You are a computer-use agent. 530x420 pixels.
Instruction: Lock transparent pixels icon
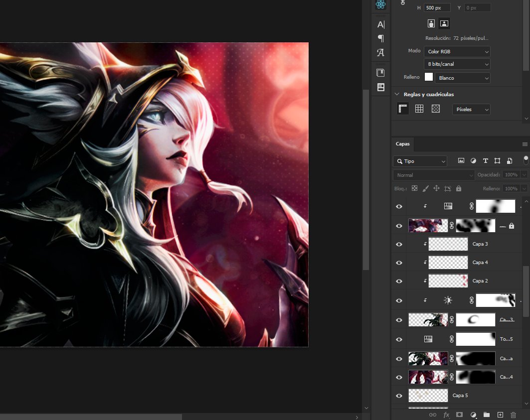coord(414,188)
